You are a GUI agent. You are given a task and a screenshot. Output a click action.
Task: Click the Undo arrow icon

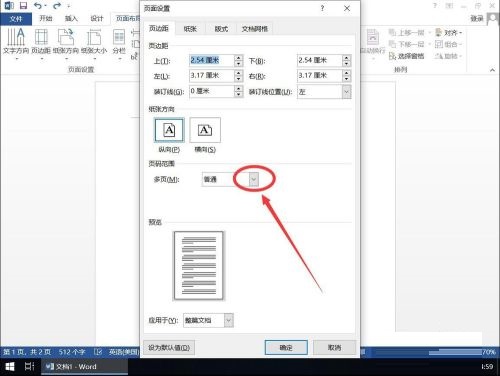[x=39, y=5]
